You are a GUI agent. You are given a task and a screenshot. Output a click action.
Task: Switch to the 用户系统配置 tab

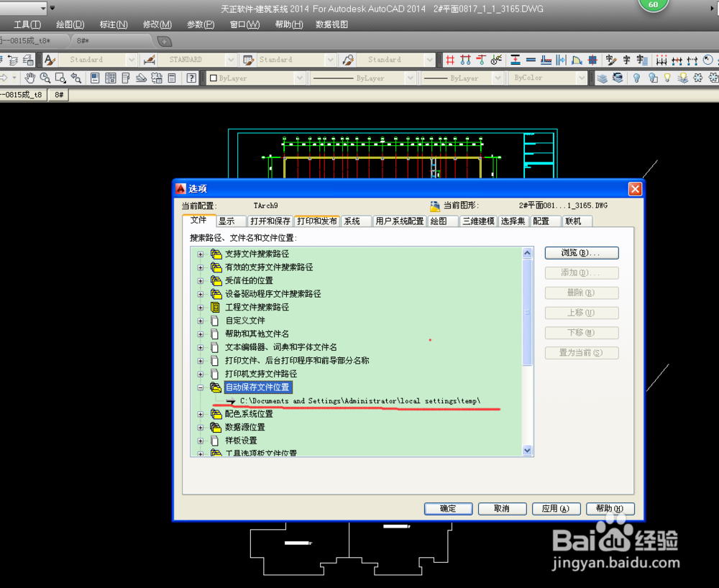(x=399, y=221)
